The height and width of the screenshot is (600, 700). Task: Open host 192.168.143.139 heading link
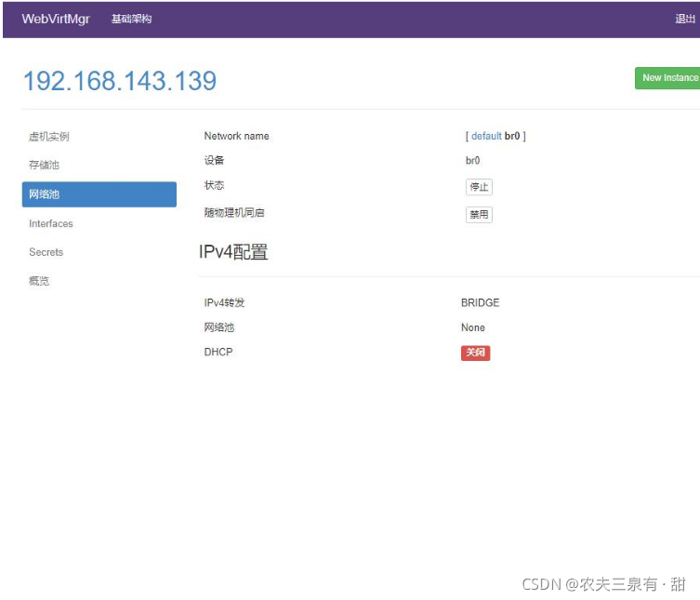[120, 81]
